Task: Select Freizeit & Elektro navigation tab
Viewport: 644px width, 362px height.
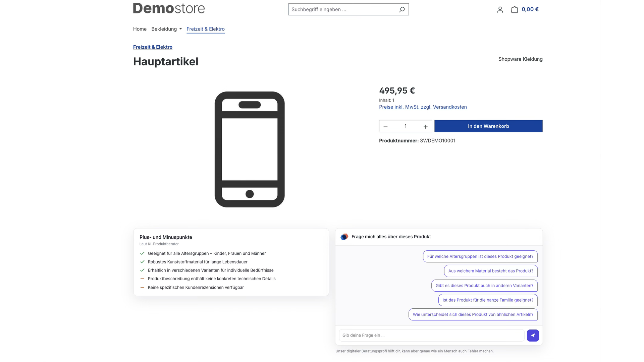Action: [206, 29]
